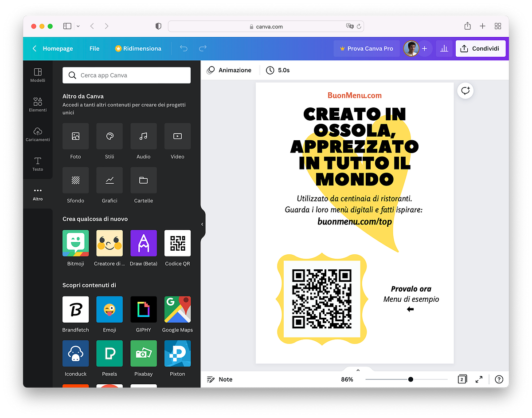
Task: Open the Google Maps integration
Action: pos(177,309)
